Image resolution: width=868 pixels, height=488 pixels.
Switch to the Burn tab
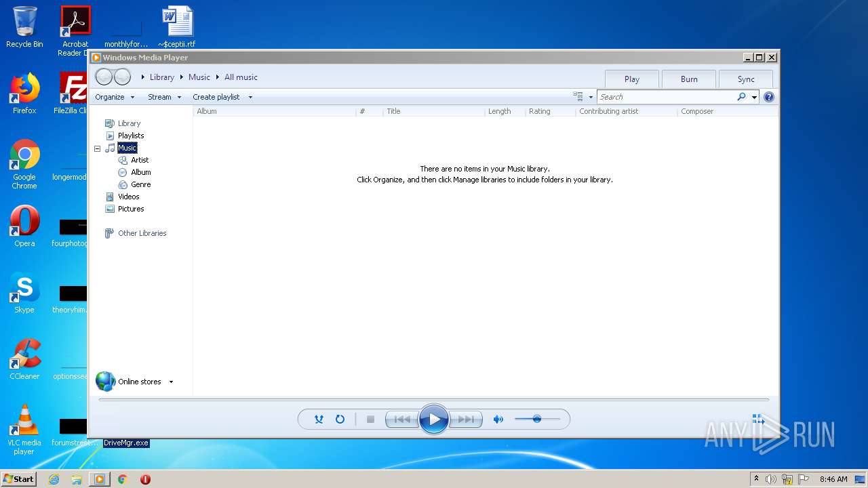pyautogui.click(x=689, y=79)
